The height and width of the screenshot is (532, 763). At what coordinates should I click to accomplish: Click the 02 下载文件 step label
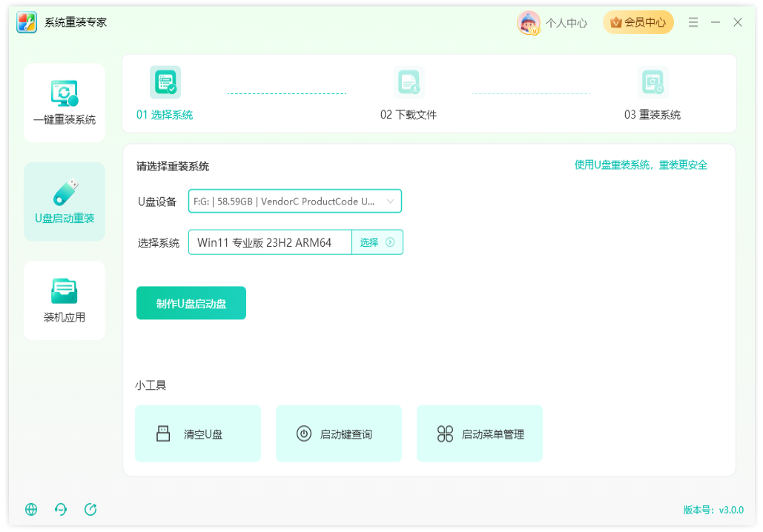tap(409, 115)
